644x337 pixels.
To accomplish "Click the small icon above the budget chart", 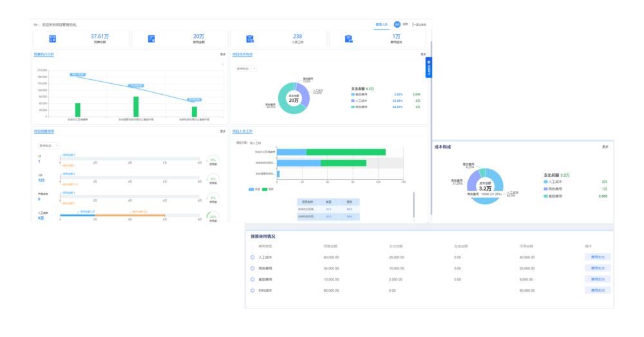I will tap(223, 64).
